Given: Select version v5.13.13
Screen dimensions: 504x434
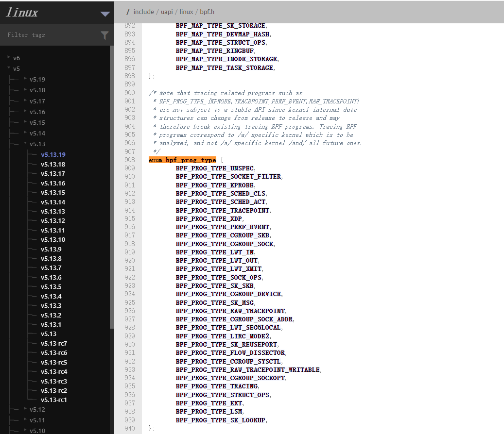Looking at the screenshot, I should point(53,212).
